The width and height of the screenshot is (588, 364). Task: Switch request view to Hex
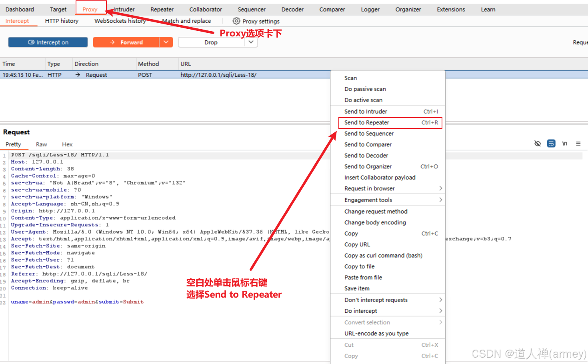[x=67, y=144]
